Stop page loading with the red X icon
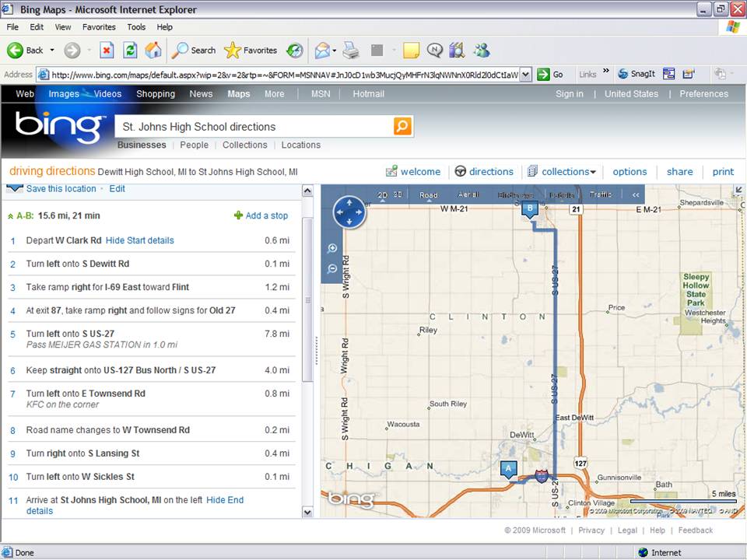The width and height of the screenshot is (747, 560). [x=107, y=50]
